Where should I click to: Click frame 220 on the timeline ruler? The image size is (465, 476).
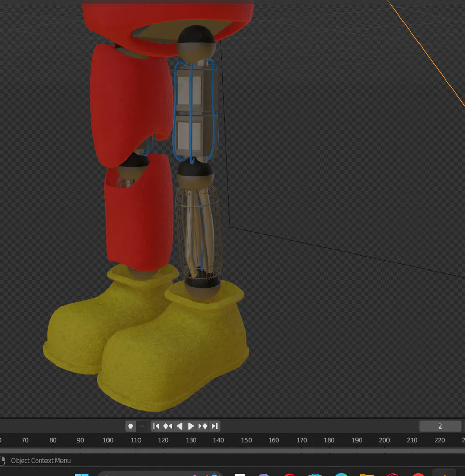click(x=440, y=440)
